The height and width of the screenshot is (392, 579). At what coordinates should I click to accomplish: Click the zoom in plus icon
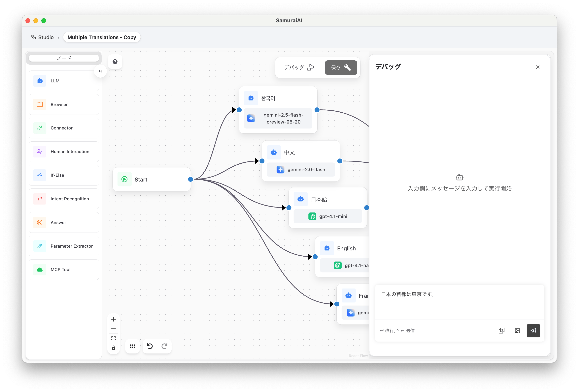click(114, 319)
